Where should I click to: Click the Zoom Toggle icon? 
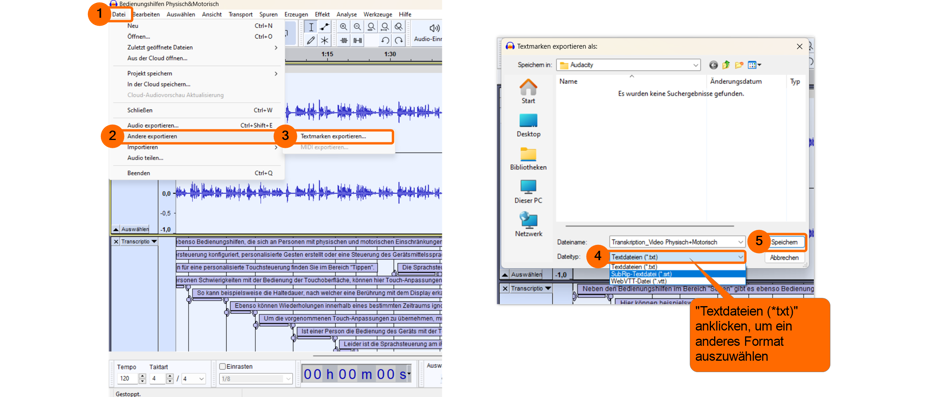tap(398, 27)
